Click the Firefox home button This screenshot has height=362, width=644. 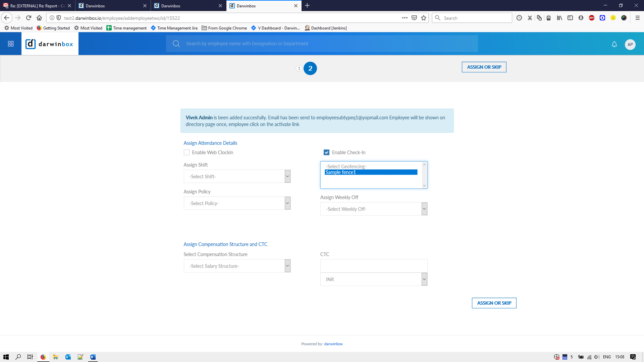(x=39, y=18)
